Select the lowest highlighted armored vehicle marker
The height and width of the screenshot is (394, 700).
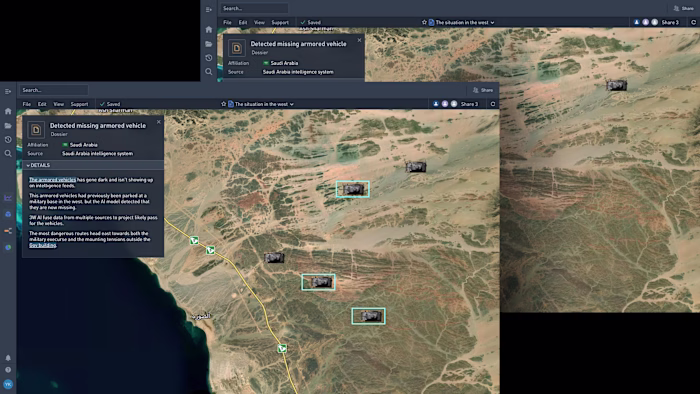tap(368, 316)
